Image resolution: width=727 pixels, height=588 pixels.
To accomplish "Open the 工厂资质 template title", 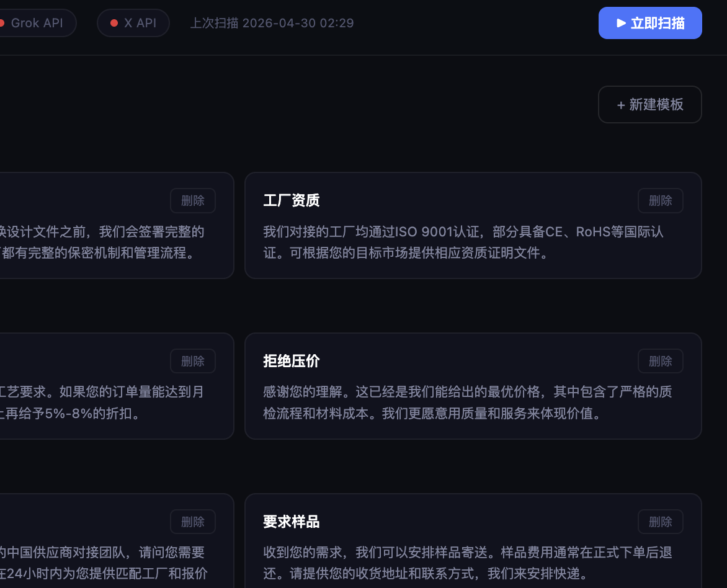I will [292, 200].
